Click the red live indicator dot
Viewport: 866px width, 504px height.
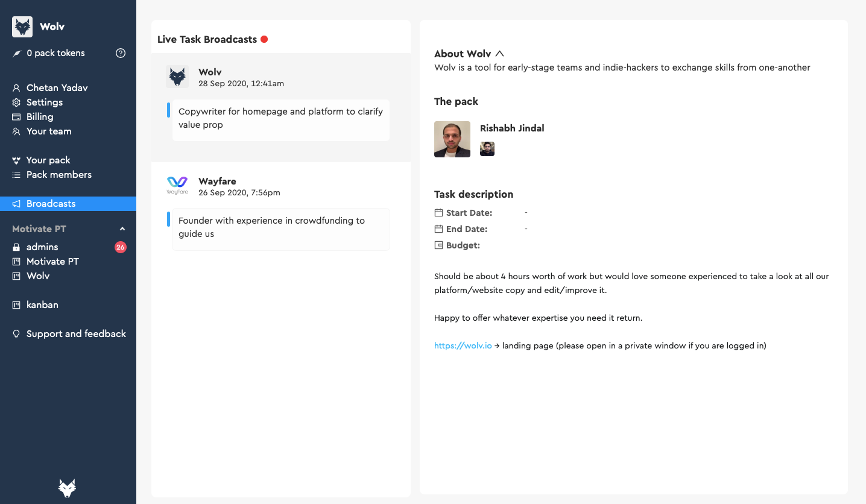(x=264, y=39)
